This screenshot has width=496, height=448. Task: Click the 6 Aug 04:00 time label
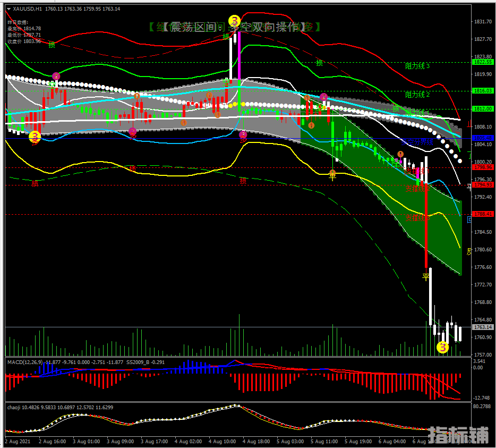click(x=392, y=441)
